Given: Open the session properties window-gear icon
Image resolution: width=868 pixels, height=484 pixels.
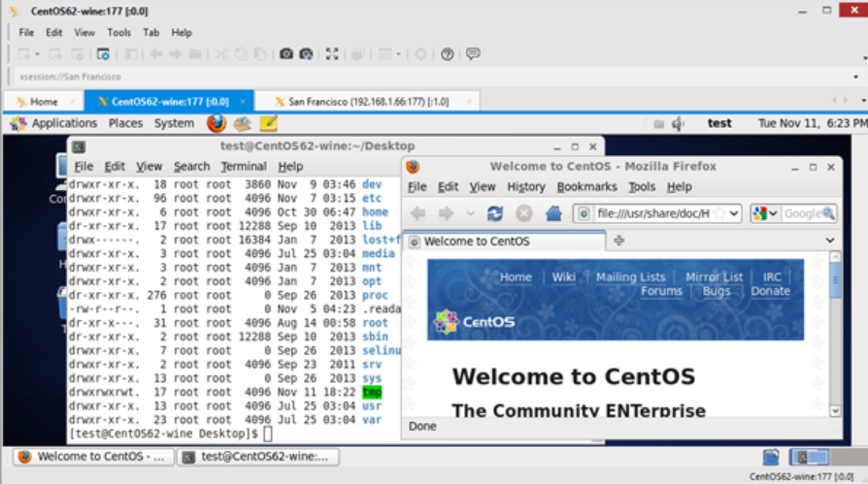Looking at the screenshot, I should coord(103,54).
